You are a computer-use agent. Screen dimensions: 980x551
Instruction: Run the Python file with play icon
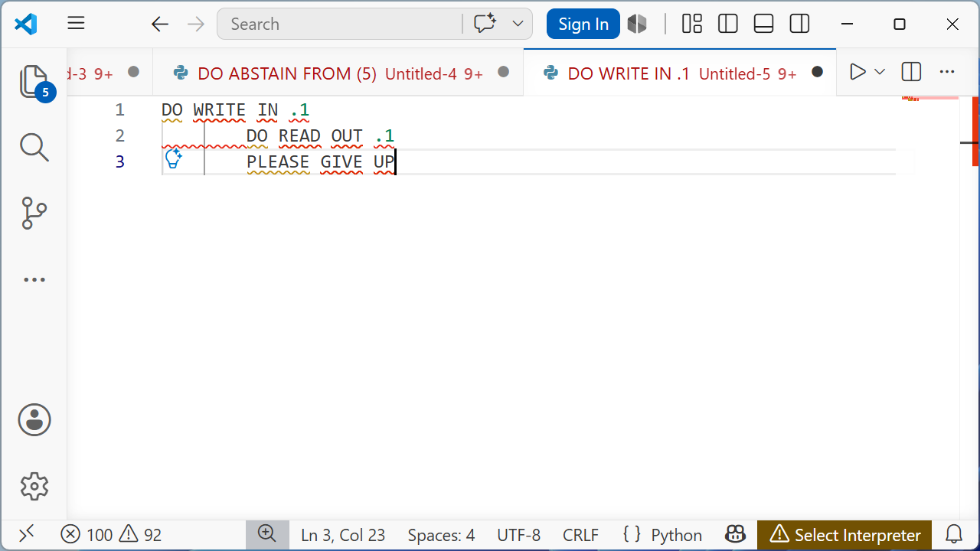pyautogui.click(x=857, y=72)
